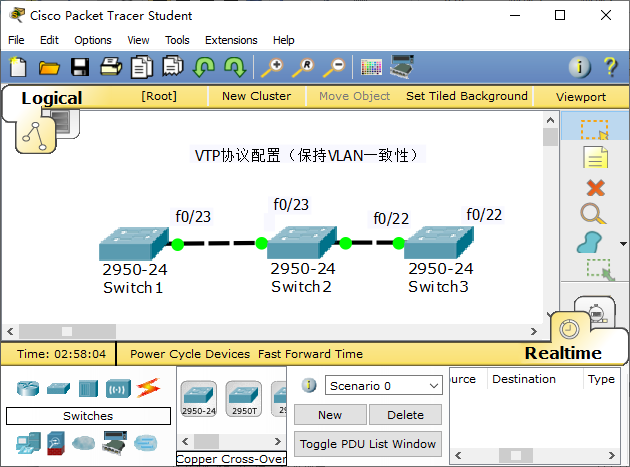Click the [Root] navigation label
This screenshot has height=467, width=630.
pyautogui.click(x=159, y=96)
